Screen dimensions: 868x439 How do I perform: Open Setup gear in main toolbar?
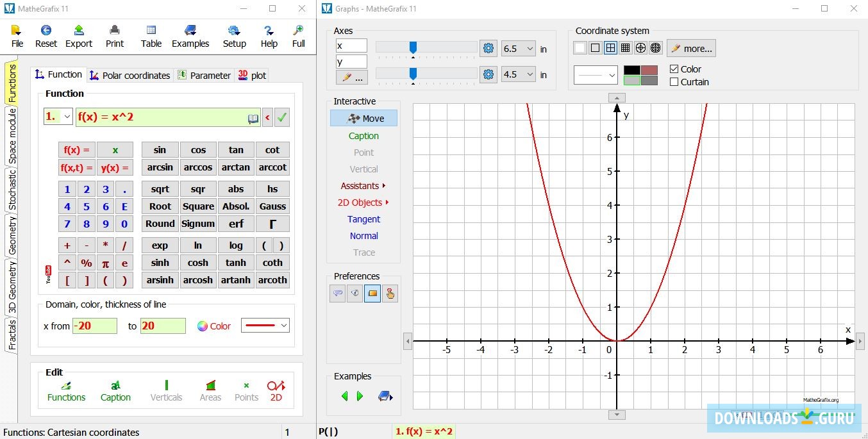coord(234,36)
